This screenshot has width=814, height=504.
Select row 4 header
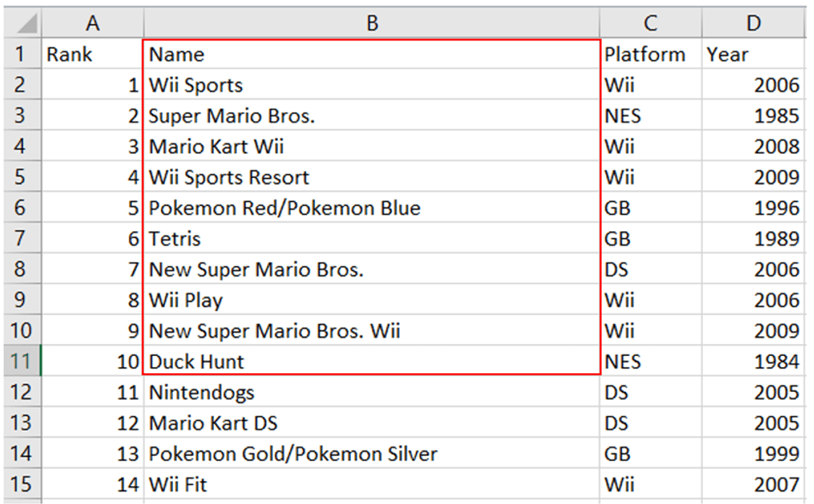point(21,145)
